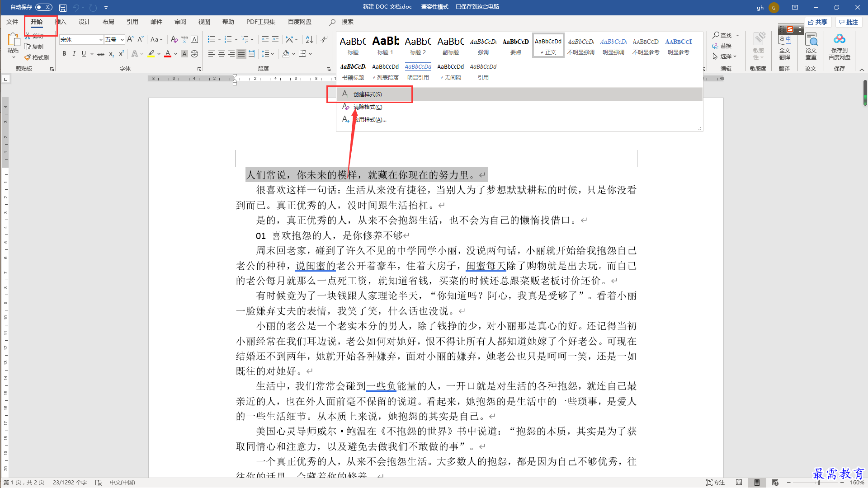Expand the bullet list dropdown arrow
Image resolution: width=868 pixels, height=488 pixels.
point(219,39)
